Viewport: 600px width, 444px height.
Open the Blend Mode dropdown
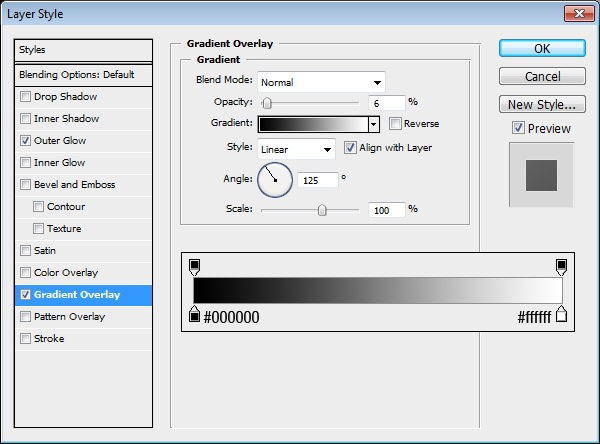[321, 82]
